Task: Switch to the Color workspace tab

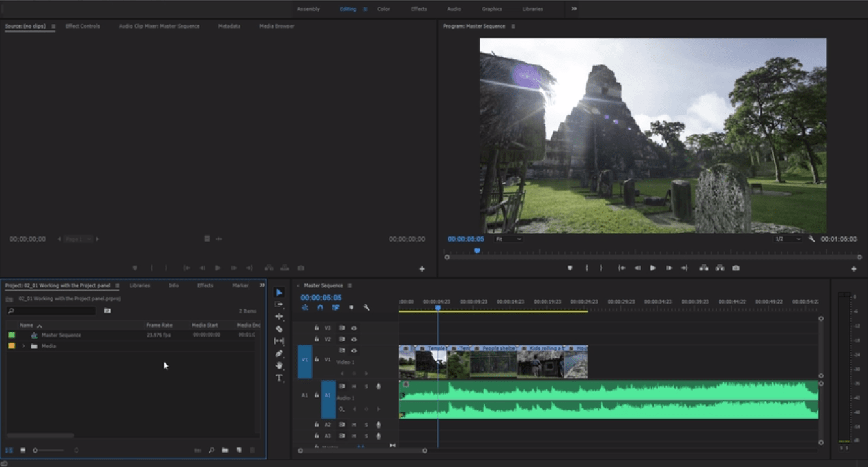Action: click(x=383, y=8)
